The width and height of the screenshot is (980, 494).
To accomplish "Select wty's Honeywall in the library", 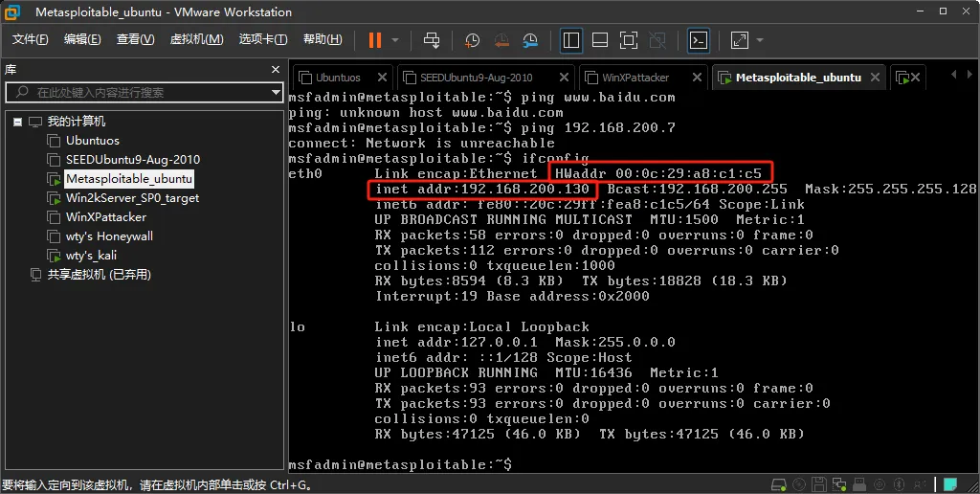I will click(109, 236).
